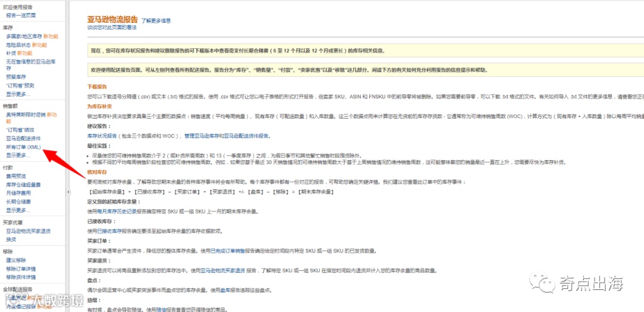
Task: Click the 为库存补货 section heading
Action: [100, 107]
